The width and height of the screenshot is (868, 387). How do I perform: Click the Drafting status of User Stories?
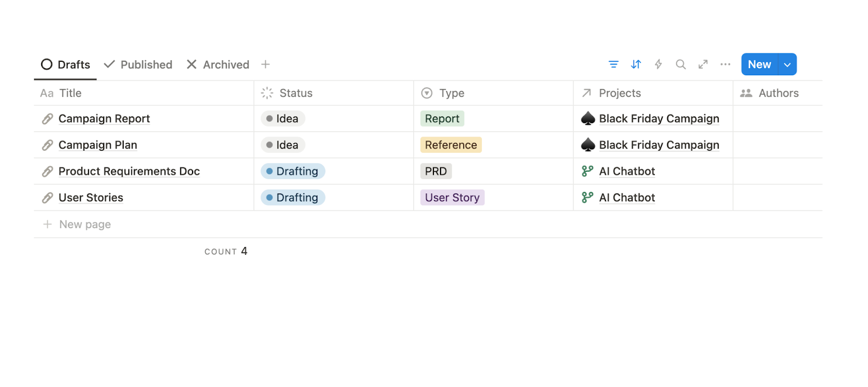[x=293, y=198]
